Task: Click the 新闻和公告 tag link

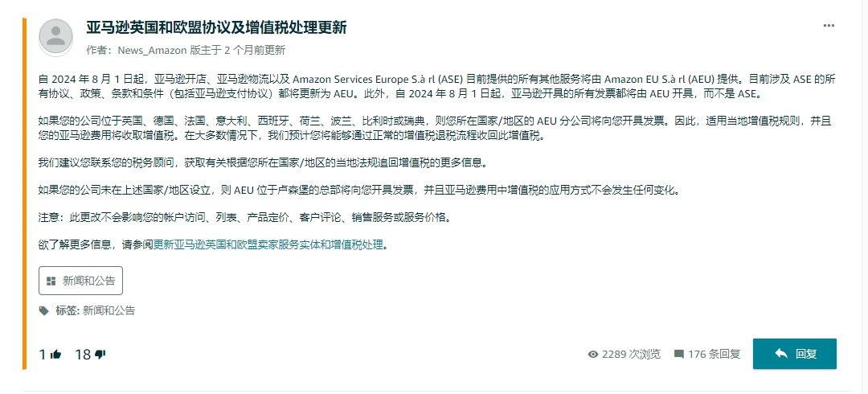Action: point(109,310)
